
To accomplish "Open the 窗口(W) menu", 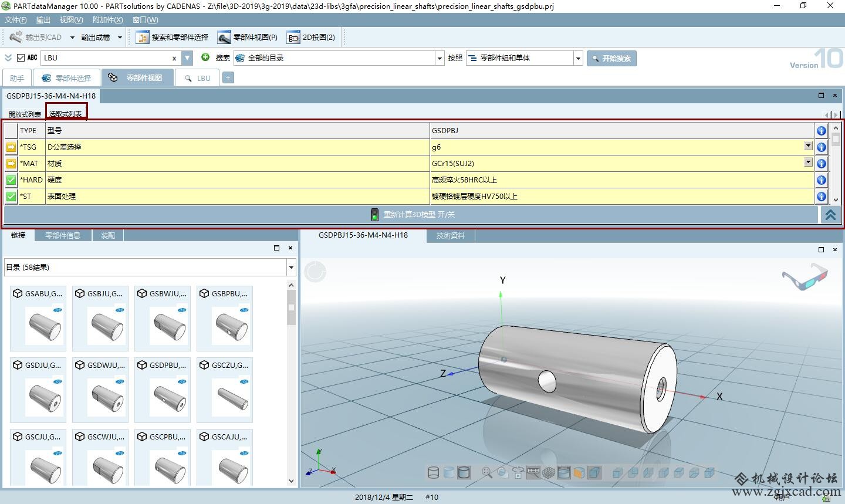I will coord(146,20).
